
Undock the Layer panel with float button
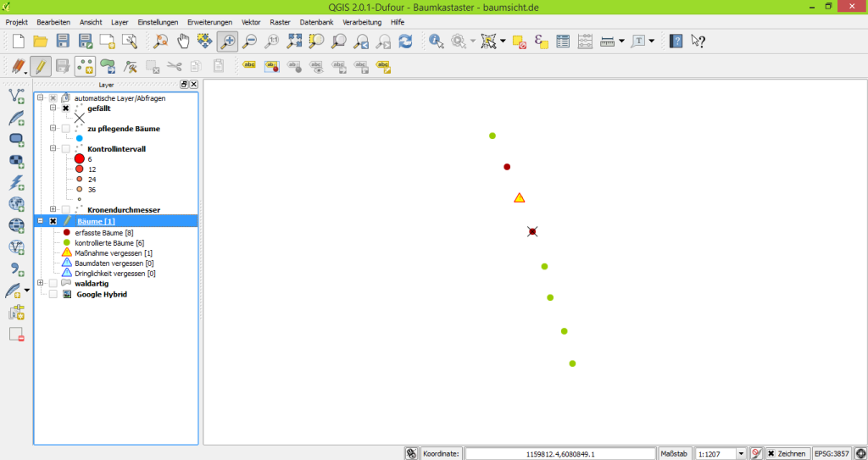tap(184, 84)
